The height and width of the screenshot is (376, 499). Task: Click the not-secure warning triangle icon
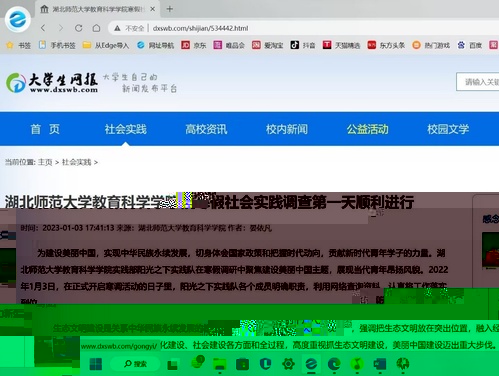tap(117, 28)
